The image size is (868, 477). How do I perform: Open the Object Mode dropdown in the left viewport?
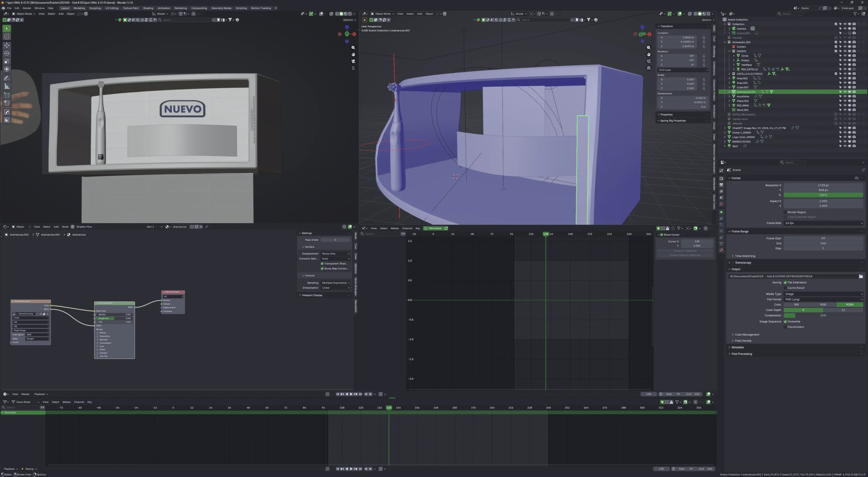coord(24,14)
